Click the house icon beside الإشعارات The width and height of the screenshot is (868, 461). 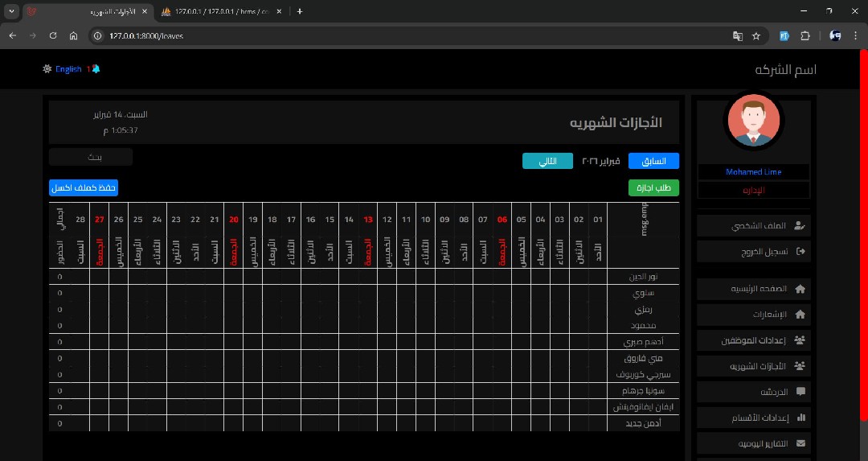click(800, 314)
